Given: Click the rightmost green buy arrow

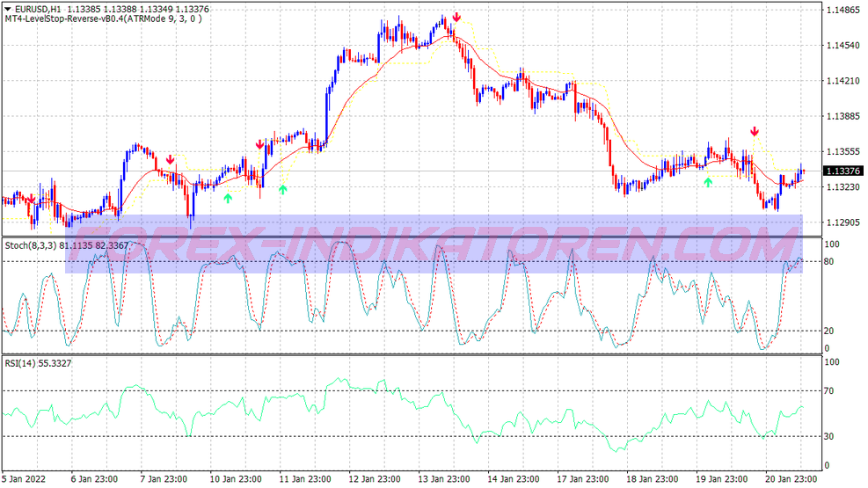Looking at the screenshot, I should point(707,182).
